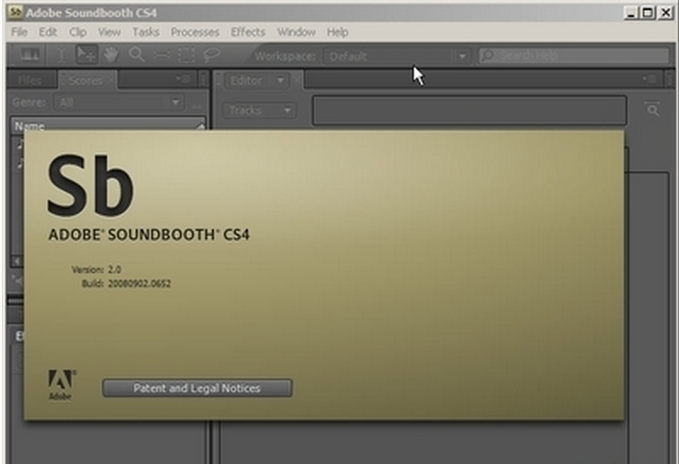Screen dimensions: 679x464
Task: Select the Rectangular Marquee tool
Action: [186, 56]
